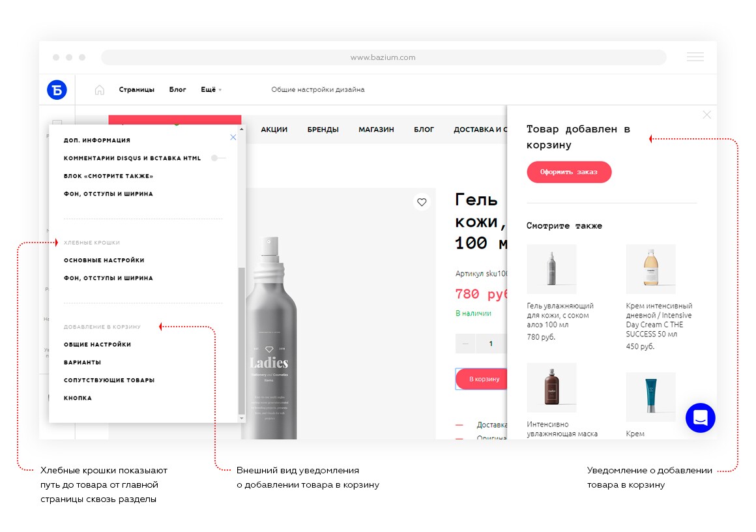The height and width of the screenshot is (532, 756).
Task: Decrease quantity with the minus button
Action: click(465, 344)
